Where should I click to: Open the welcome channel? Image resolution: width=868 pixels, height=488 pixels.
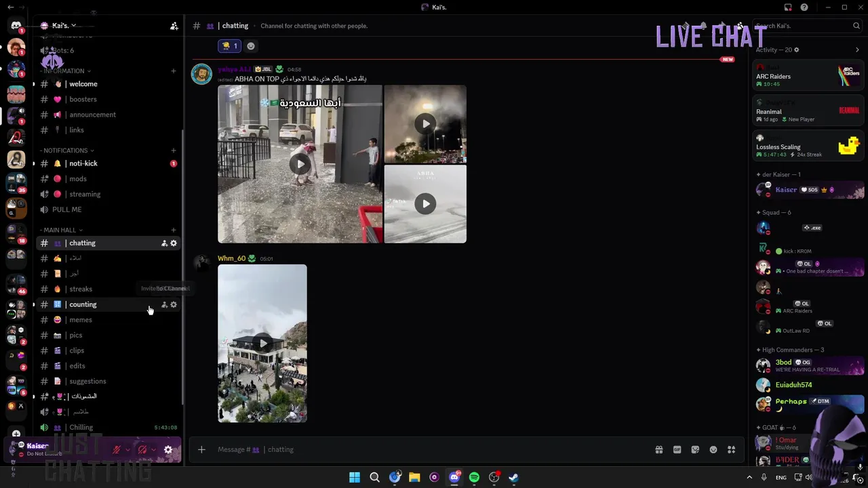(108, 84)
